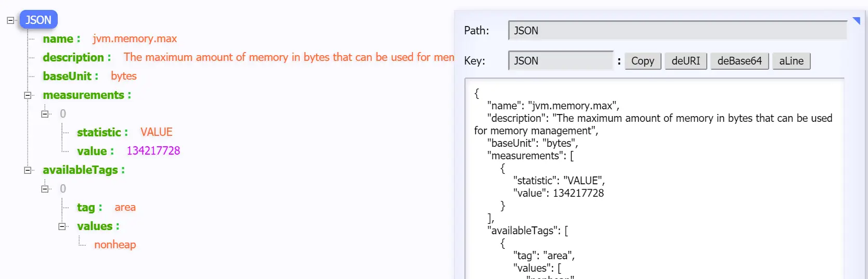This screenshot has width=868, height=279.
Task: Click "baseUnit": "bytes" line in source
Action: pos(533,143)
